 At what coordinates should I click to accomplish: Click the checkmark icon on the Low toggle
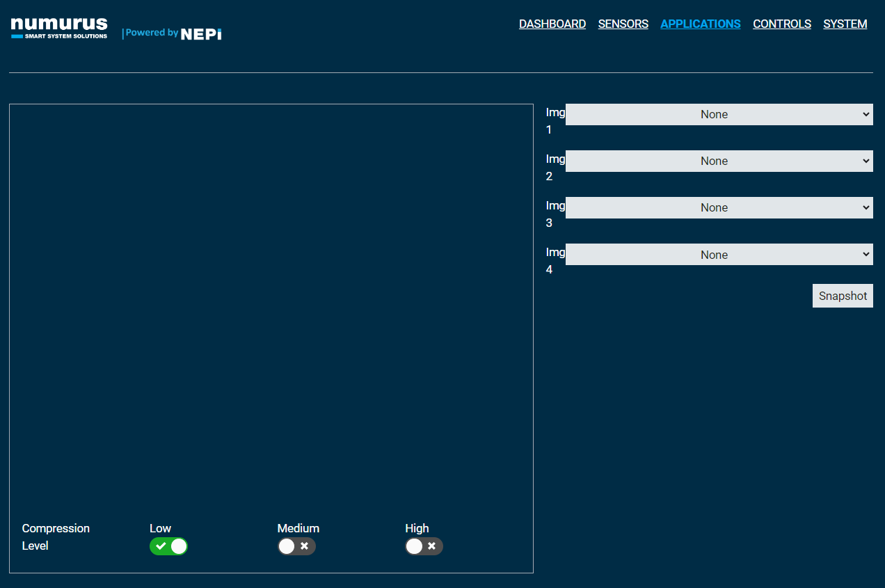tap(159, 546)
